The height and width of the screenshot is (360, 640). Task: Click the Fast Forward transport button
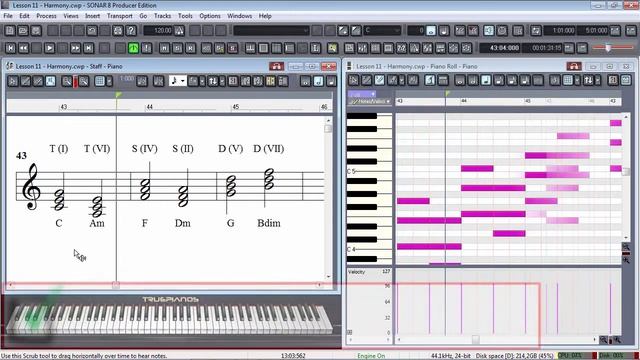76,48
